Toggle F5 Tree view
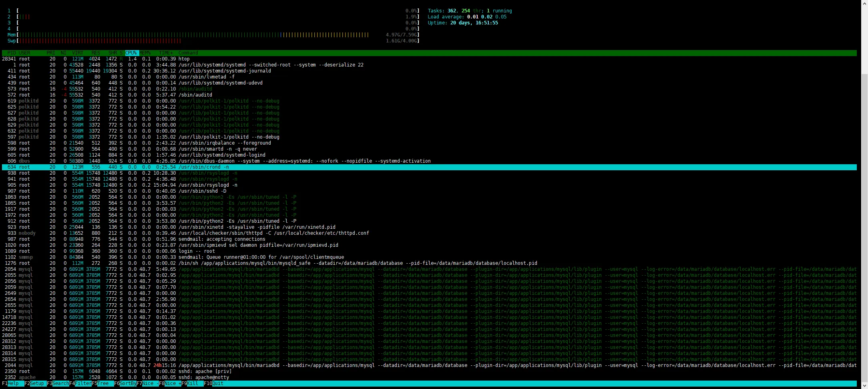 point(102,383)
